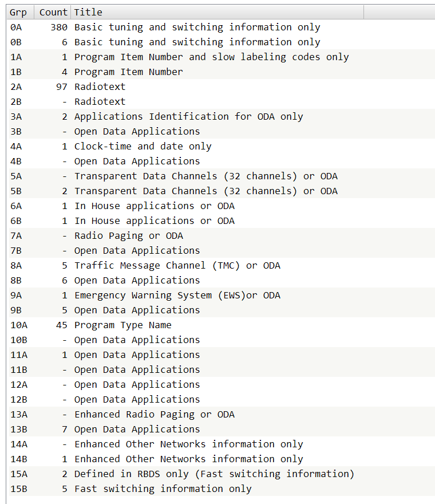Select the 13A Enhanced Radio Paging row
435x504 pixels.
[154, 414]
